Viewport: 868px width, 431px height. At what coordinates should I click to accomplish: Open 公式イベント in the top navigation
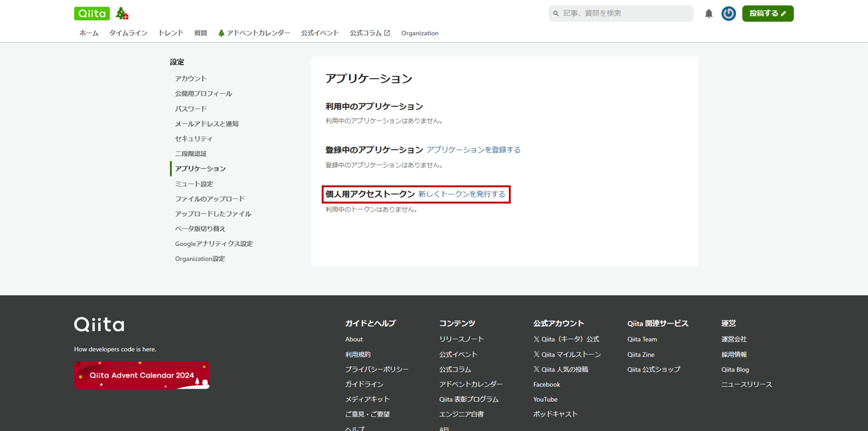point(320,33)
